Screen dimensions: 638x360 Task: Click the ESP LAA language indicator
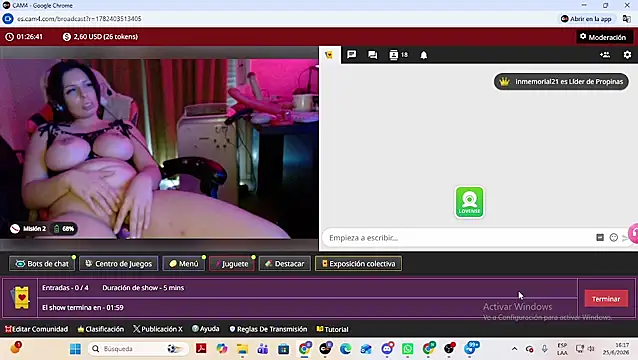click(562, 349)
